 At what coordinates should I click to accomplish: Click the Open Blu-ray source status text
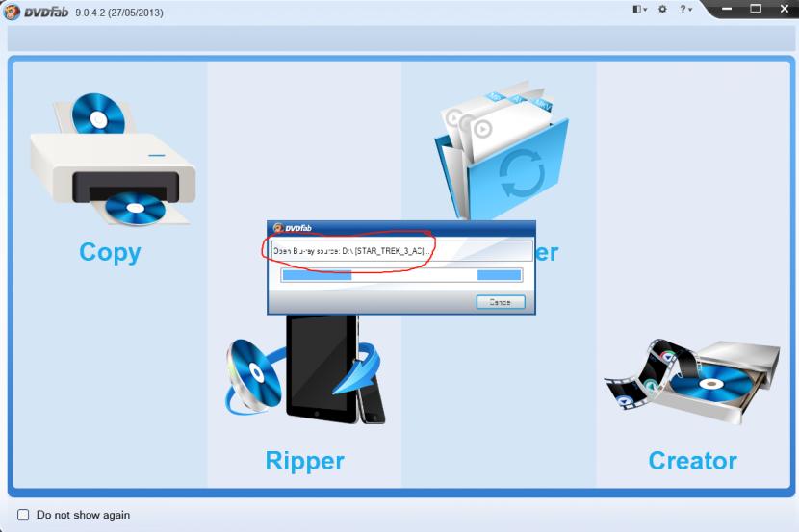point(351,250)
